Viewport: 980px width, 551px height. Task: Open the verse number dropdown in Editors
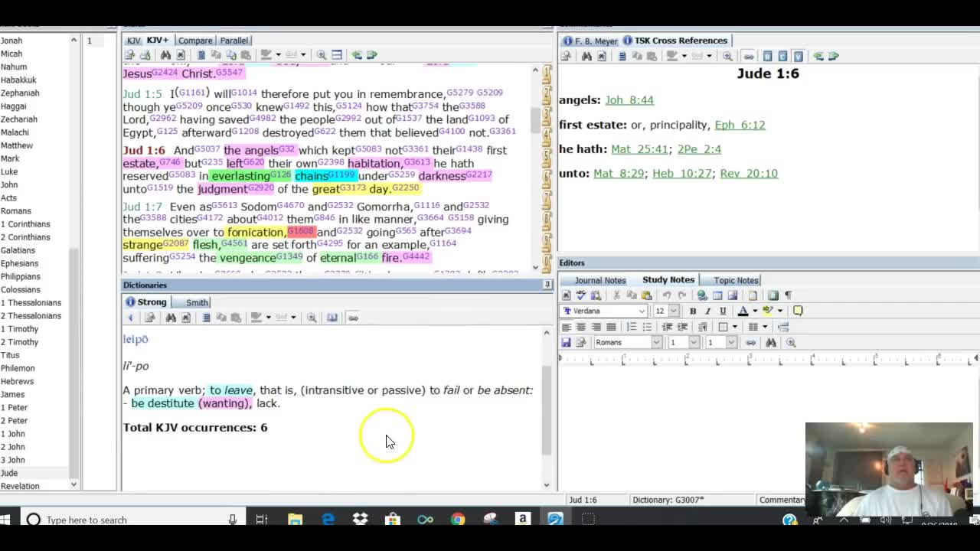click(731, 343)
